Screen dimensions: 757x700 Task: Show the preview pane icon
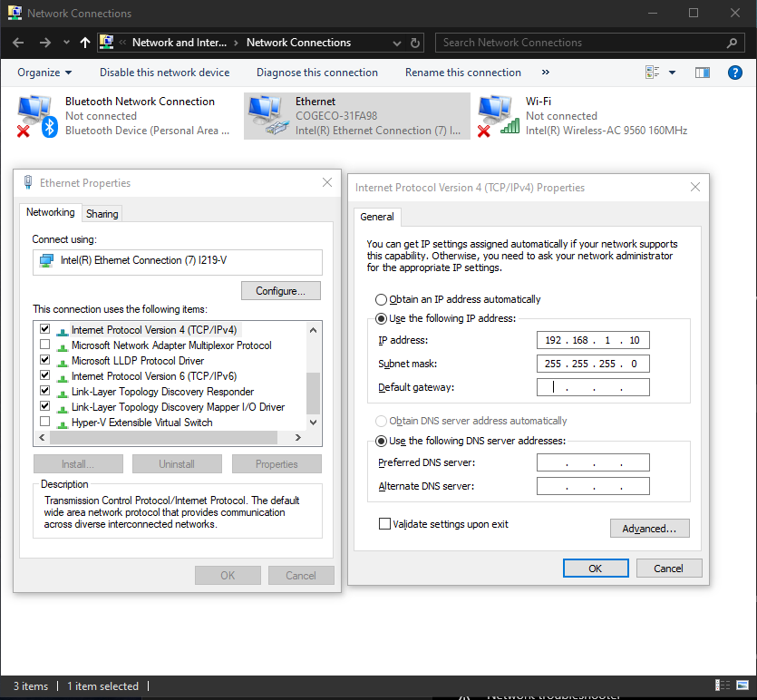(x=702, y=72)
